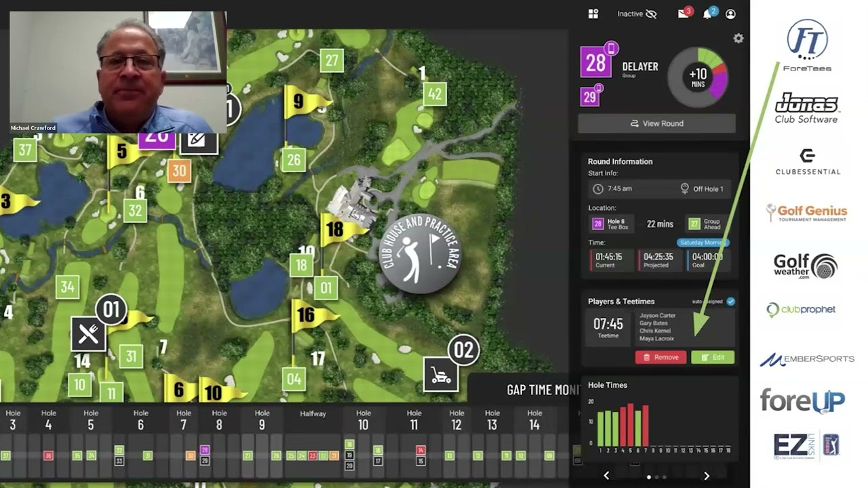
Task: Click red group 14 timeline marker
Action: pos(420,450)
